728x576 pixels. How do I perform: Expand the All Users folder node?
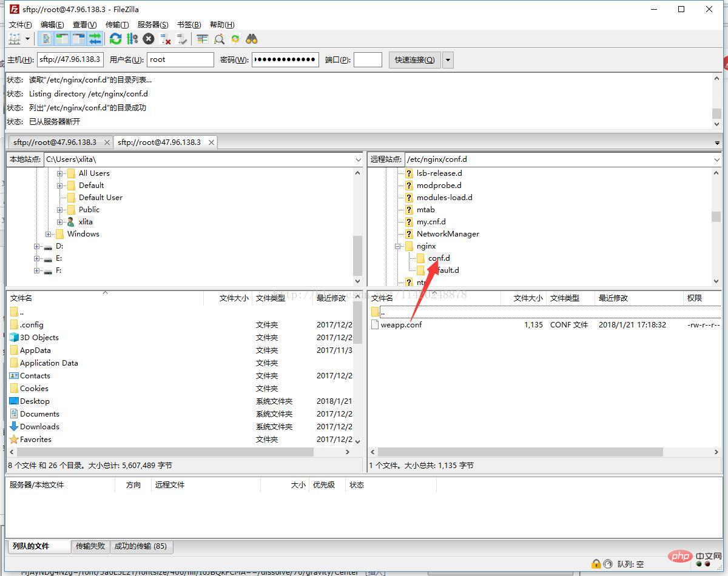pos(60,173)
